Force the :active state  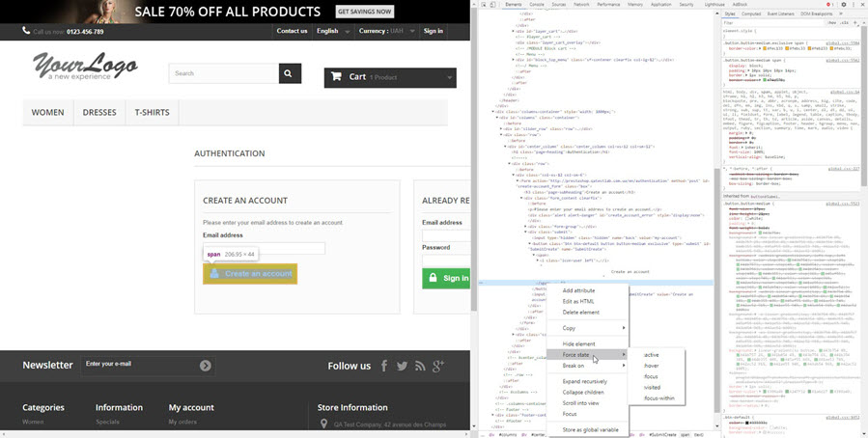pyautogui.click(x=658, y=355)
